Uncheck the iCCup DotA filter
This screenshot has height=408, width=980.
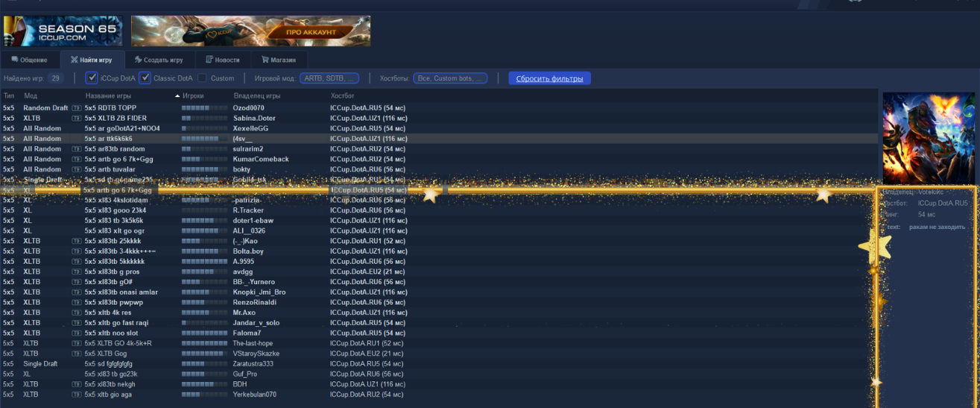pyautogui.click(x=92, y=78)
